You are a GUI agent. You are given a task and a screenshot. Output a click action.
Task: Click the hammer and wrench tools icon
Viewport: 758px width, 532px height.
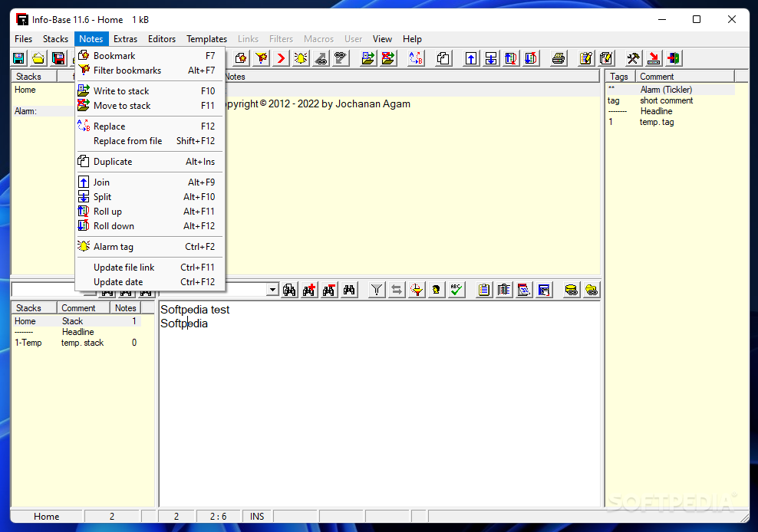tap(633, 58)
